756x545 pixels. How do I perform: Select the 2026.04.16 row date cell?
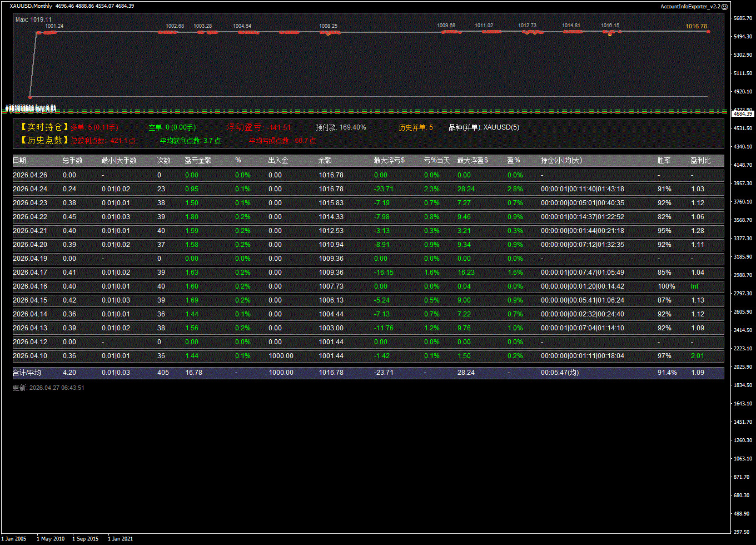[x=29, y=286]
